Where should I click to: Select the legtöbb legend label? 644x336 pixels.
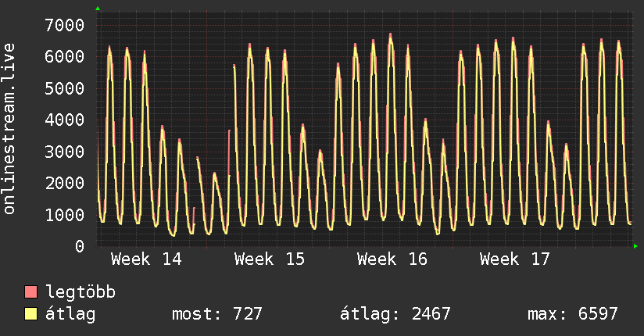coord(80,292)
